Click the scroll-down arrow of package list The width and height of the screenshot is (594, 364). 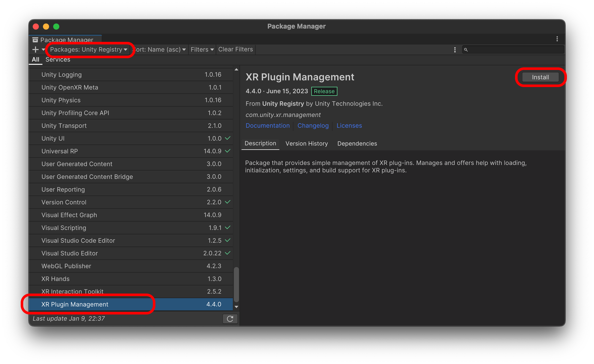tap(236, 307)
